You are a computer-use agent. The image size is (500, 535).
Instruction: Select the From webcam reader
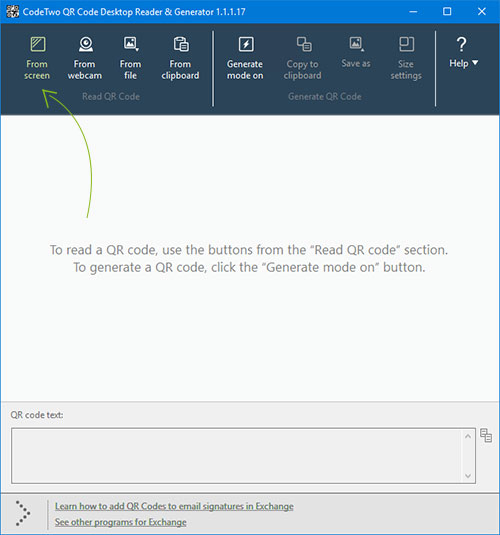pos(85,58)
